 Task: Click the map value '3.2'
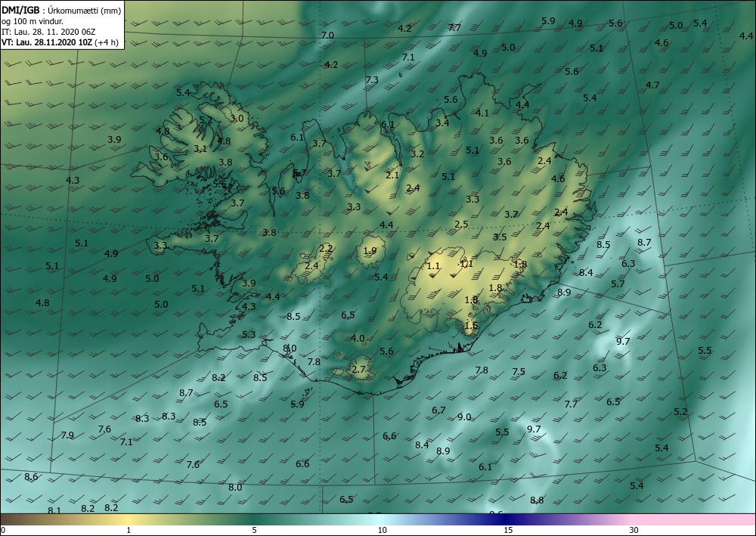click(417, 153)
